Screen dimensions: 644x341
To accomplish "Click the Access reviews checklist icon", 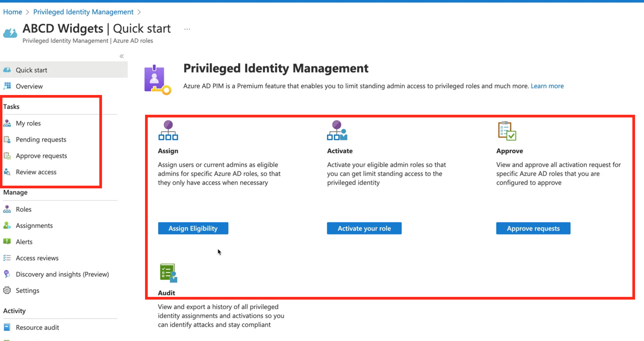I will click(7, 258).
